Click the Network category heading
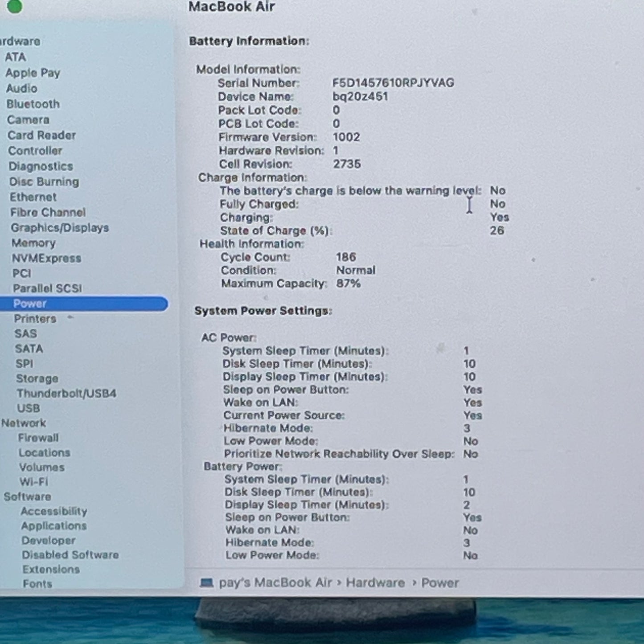Image resolution: width=644 pixels, height=644 pixels. click(x=24, y=422)
